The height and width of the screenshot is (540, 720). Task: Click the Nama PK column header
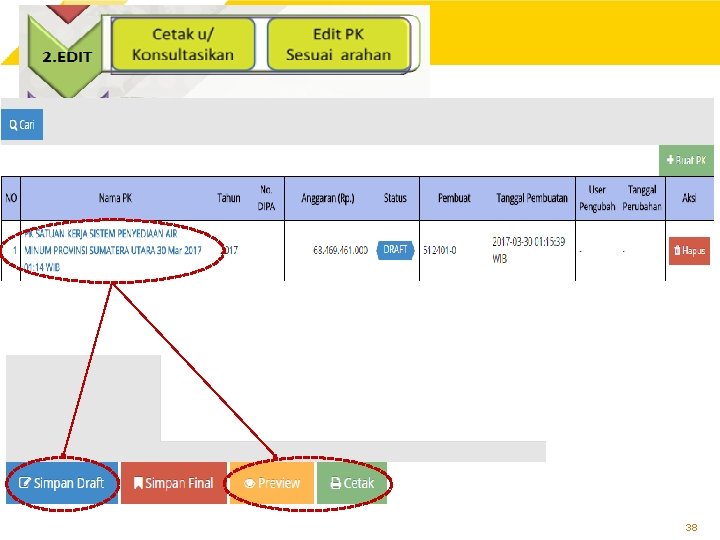(115, 198)
